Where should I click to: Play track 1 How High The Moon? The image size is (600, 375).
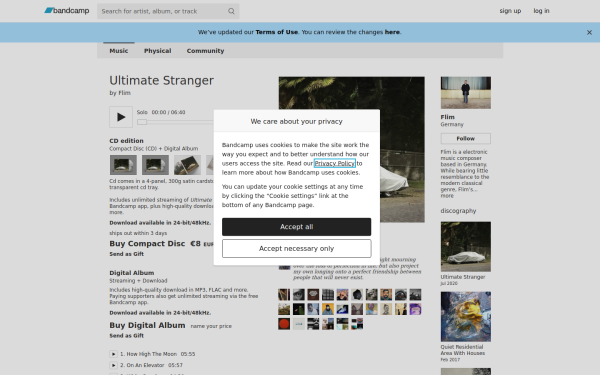113,354
